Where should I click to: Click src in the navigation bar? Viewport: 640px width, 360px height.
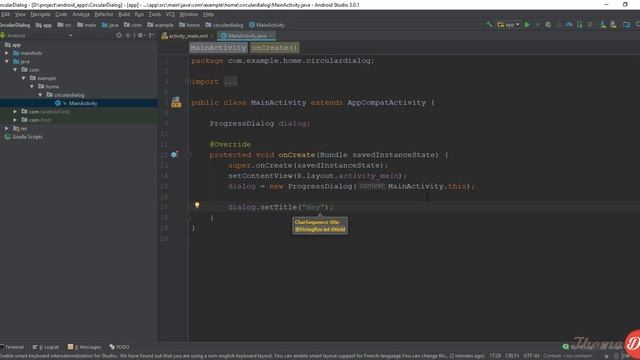(64, 25)
